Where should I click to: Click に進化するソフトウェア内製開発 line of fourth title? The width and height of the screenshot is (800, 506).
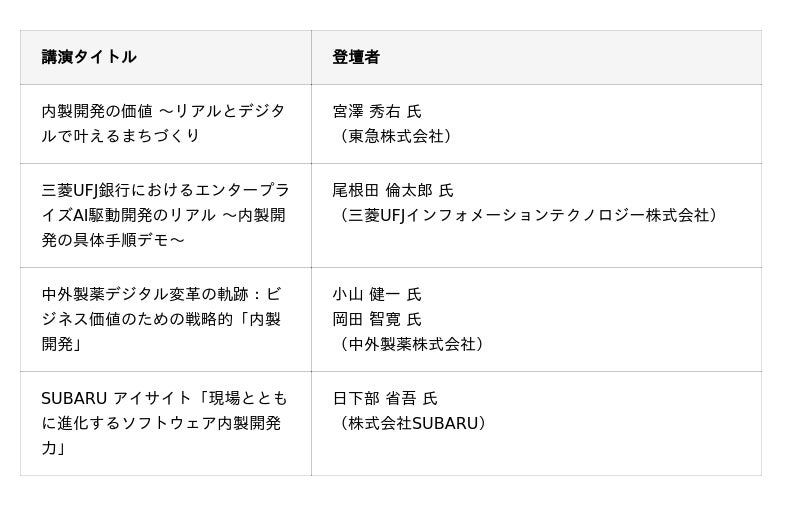(161, 423)
